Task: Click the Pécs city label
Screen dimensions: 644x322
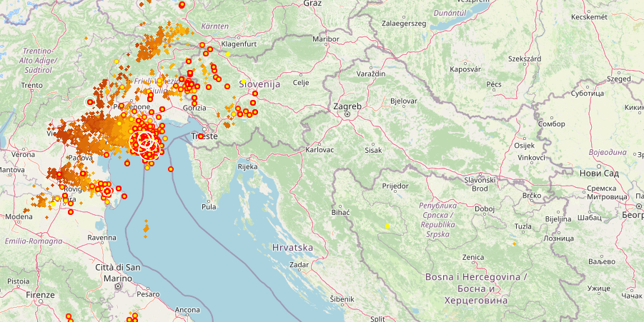Action: [x=494, y=84]
